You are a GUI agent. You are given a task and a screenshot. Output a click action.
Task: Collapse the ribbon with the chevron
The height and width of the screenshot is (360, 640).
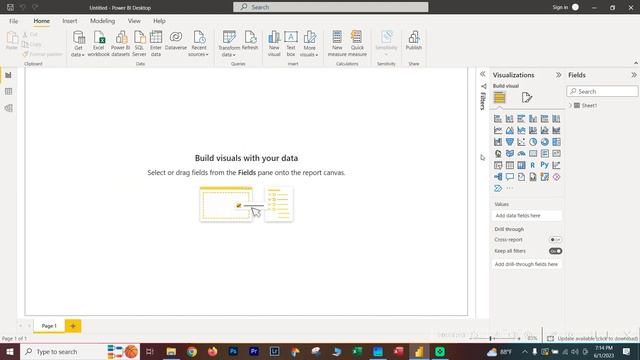636,63
